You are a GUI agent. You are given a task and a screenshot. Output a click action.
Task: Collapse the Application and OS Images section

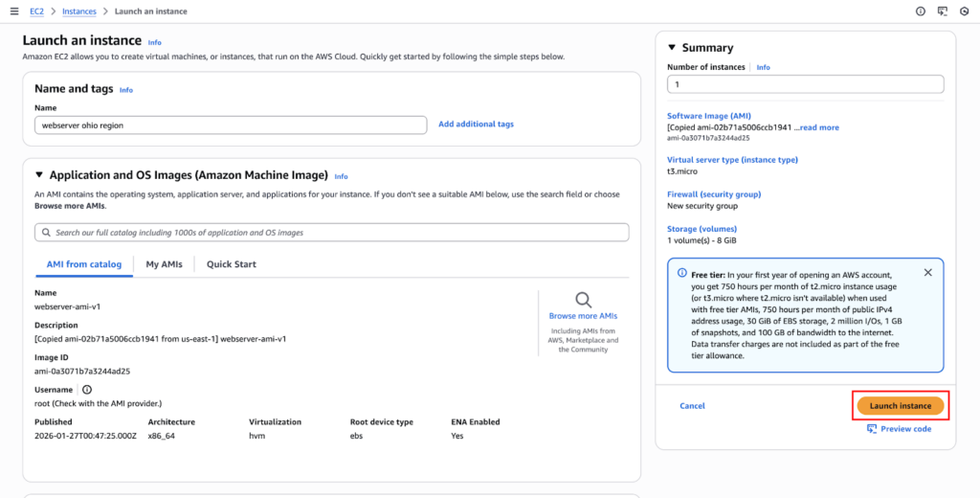[x=39, y=175]
